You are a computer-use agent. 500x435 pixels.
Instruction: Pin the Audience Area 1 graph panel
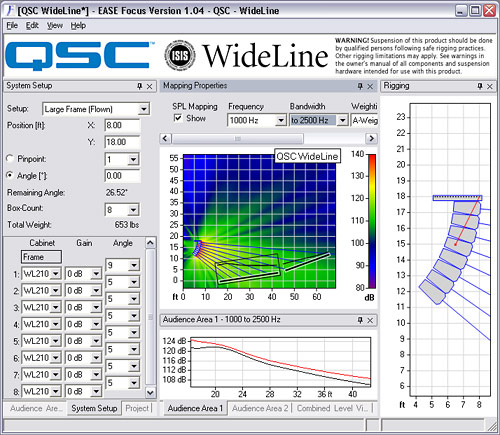coord(360,320)
